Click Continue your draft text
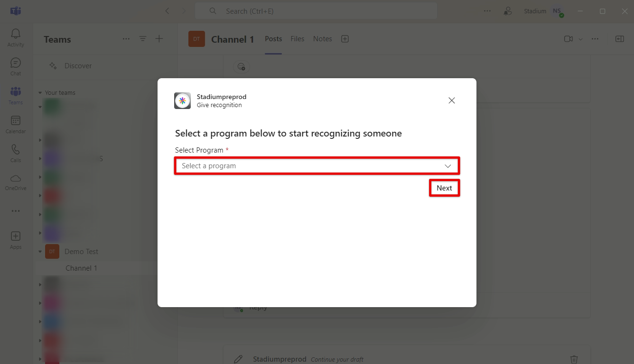This screenshot has height=364, width=634. (337, 360)
